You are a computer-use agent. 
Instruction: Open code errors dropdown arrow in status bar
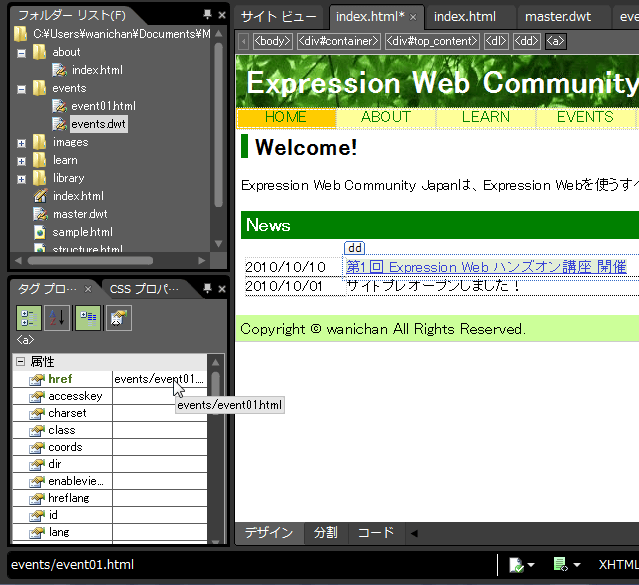click(577, 565)
